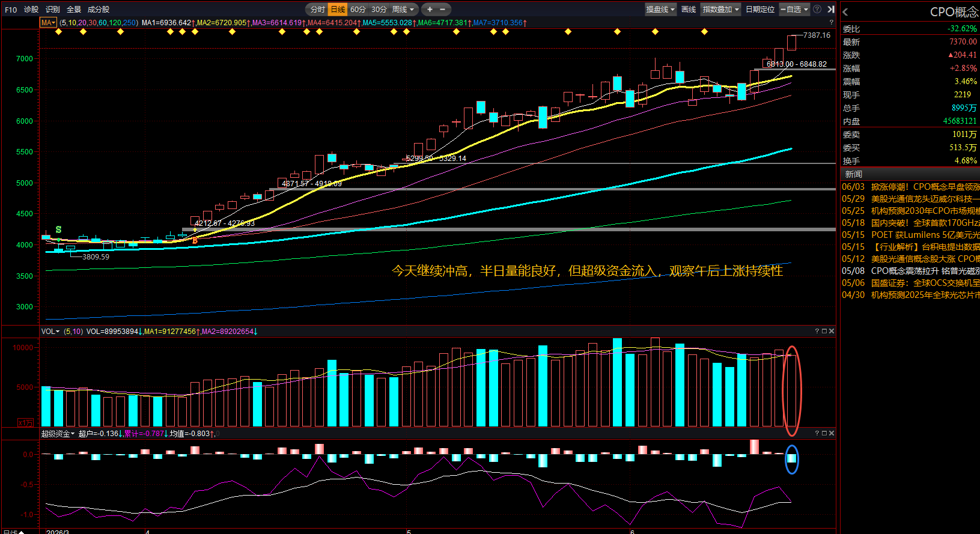The width and height of the screenshot is (980, 534).
Task: Click the orange B signal marker
Action: [195, 240]
